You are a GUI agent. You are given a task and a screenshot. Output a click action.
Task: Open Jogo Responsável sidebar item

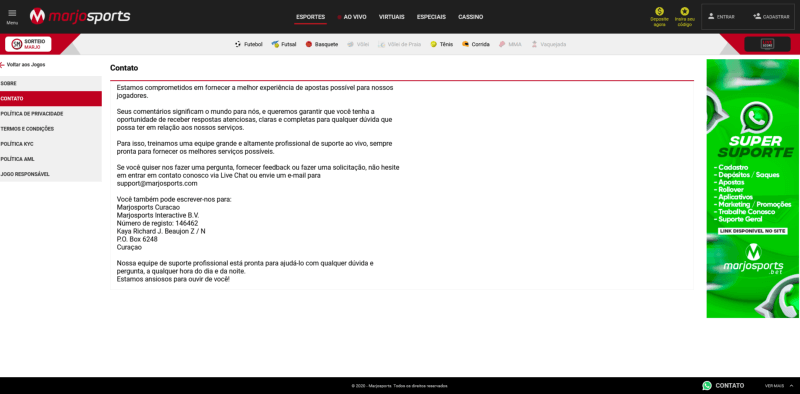click(x=51, y=174)
